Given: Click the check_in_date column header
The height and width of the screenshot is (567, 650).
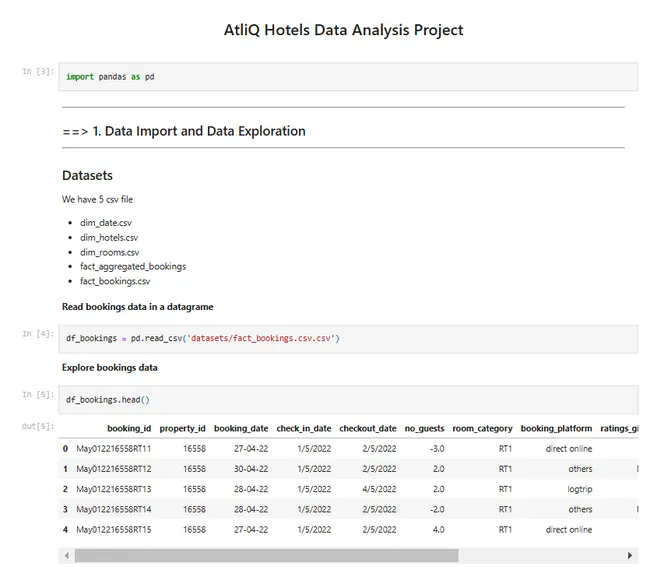Looking at the screenshot, I should (x=304, y=429).
